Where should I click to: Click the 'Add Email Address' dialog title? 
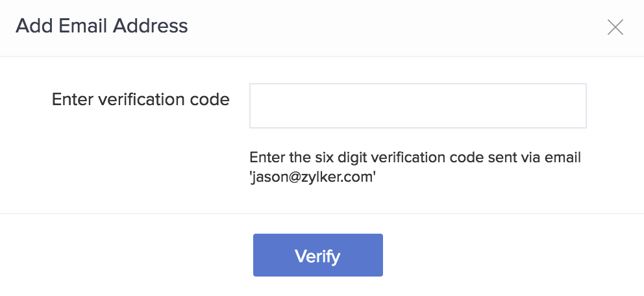coord(101,26)
